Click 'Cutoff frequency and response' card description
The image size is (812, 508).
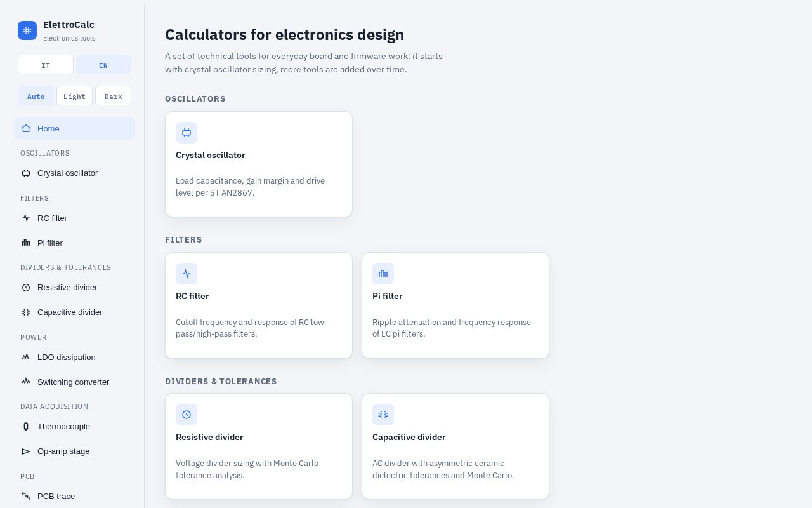click(251, 328)
